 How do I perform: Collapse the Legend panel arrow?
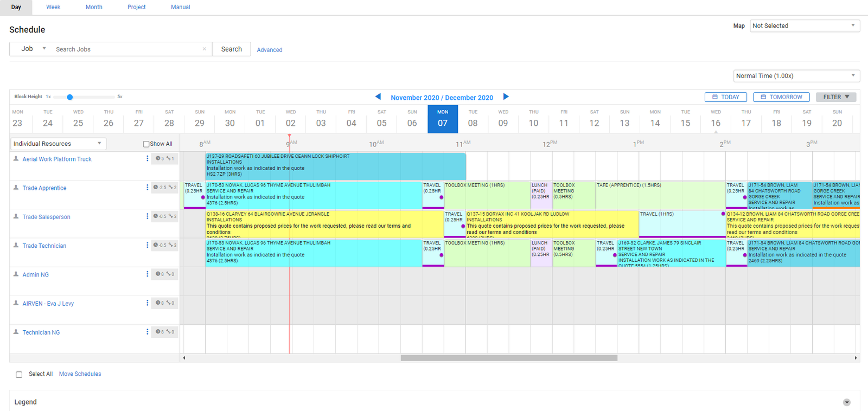point(846,402)
